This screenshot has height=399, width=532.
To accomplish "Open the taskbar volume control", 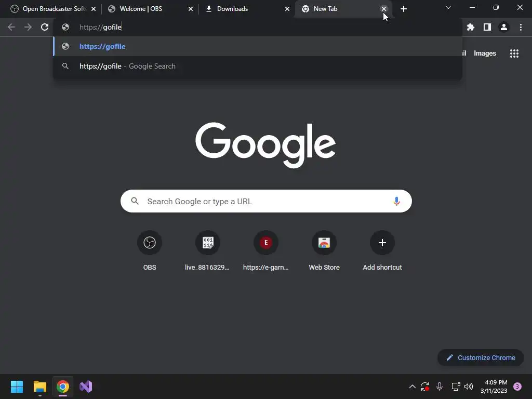I will (469, 387).
